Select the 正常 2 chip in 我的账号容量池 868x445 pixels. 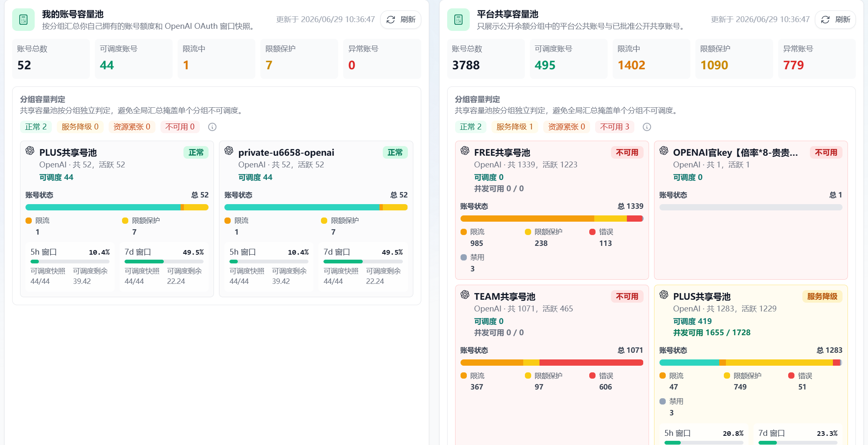(36, 127)
